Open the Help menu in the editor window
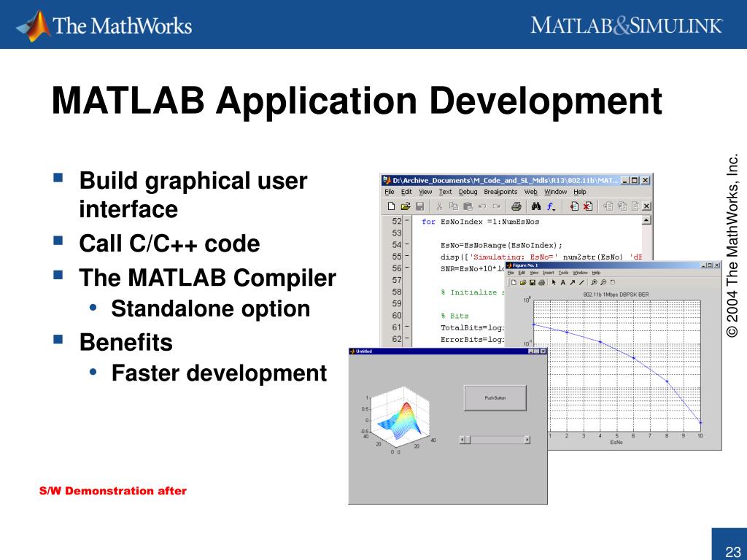The width and height of the screenshot is (747, 560). pos(579,192)
